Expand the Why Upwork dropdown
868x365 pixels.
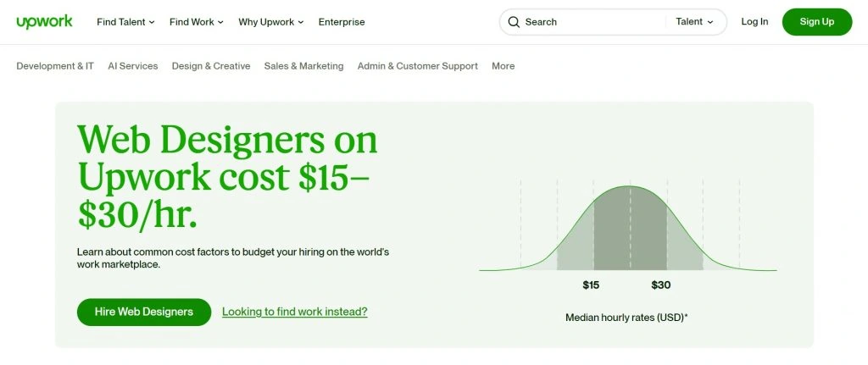pyautogui.click(x=271, y=22)
